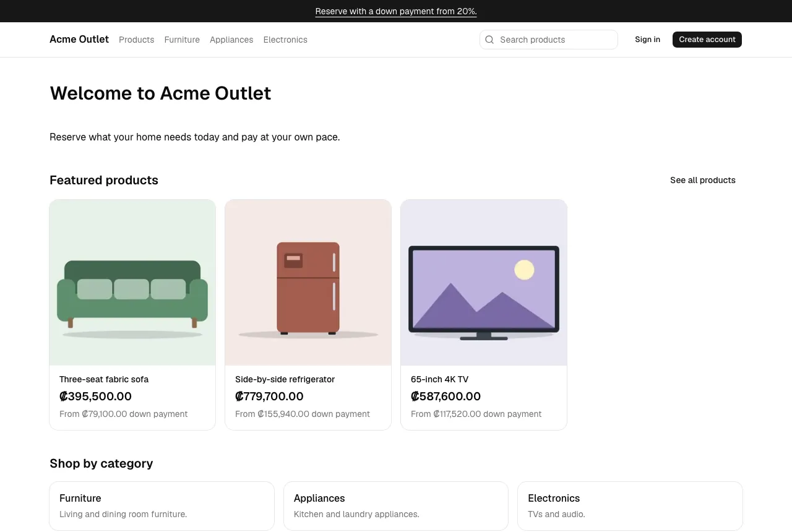Click the ₡395,500.00 price
The height and width of the screenshot is (532, 792).
pyautogui.click(x=95, y=397)
